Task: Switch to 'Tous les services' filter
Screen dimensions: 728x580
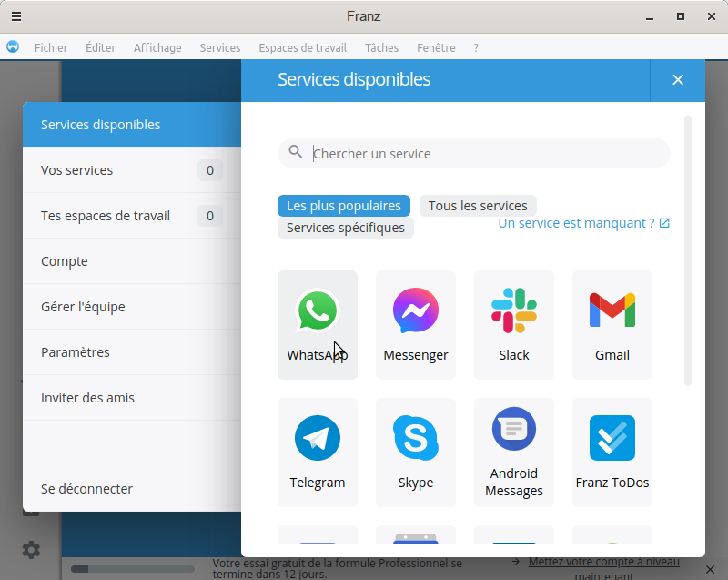Action: click(x=478, y=206)
